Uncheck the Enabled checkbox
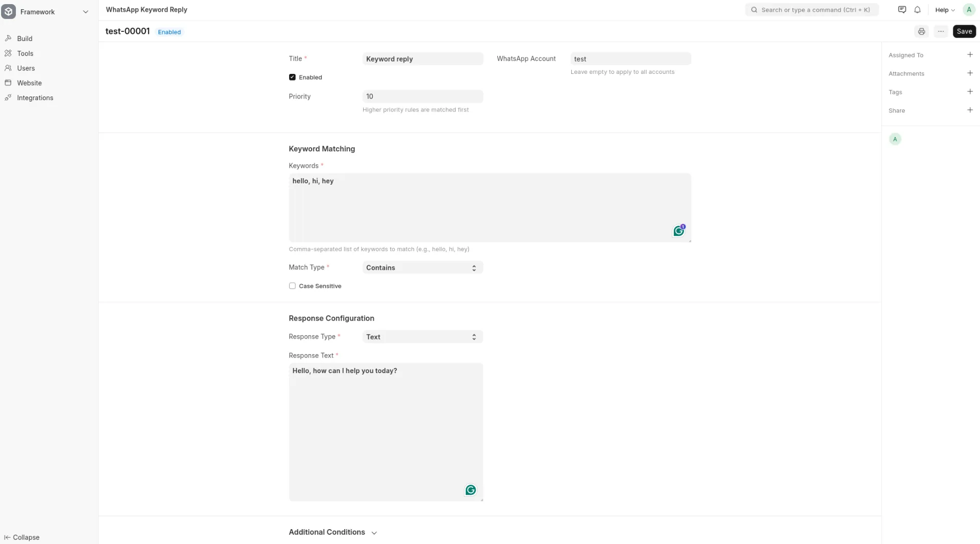Screen dimensions: 980x544 click(292, 77)
